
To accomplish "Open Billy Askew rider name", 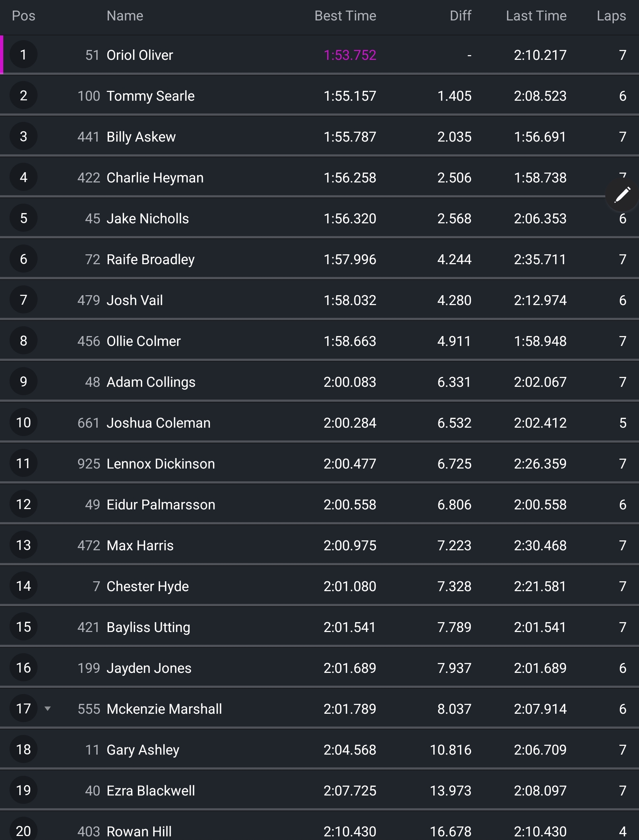I will pos(141,136).
